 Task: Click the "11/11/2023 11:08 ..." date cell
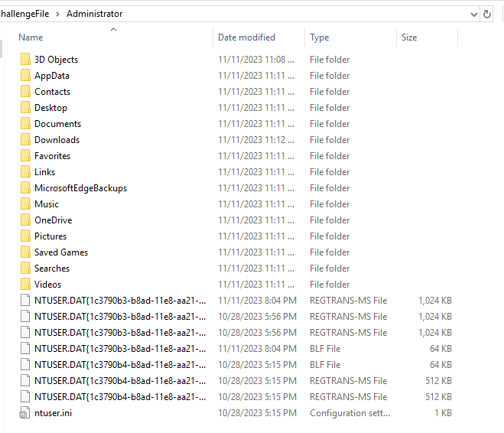click(x=256, y=60)
